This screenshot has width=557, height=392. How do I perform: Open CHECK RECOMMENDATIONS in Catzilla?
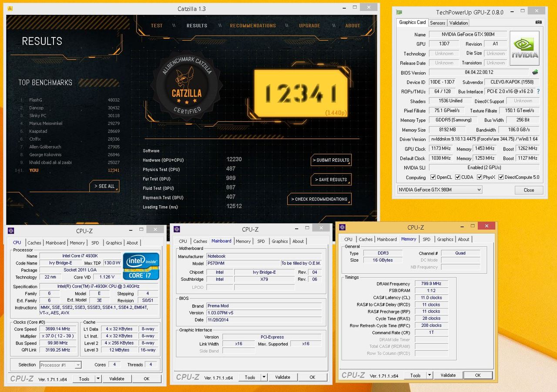point(319,199)
